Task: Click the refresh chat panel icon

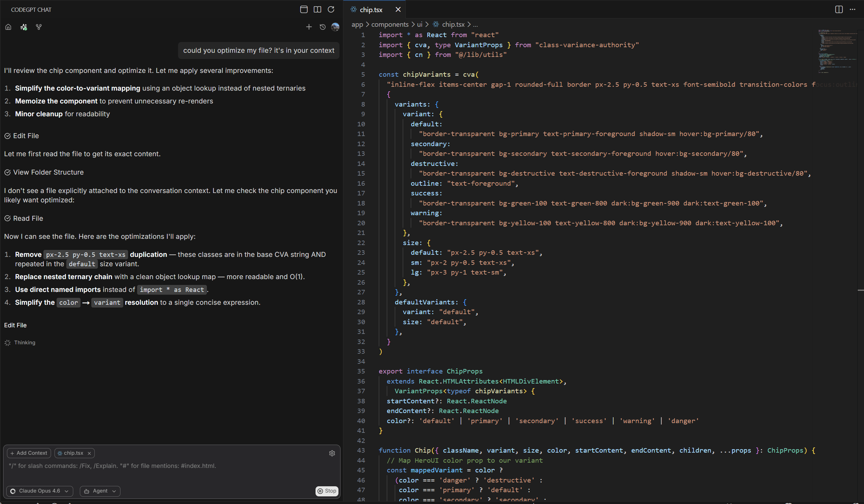Action: click(x=331, y=9)
